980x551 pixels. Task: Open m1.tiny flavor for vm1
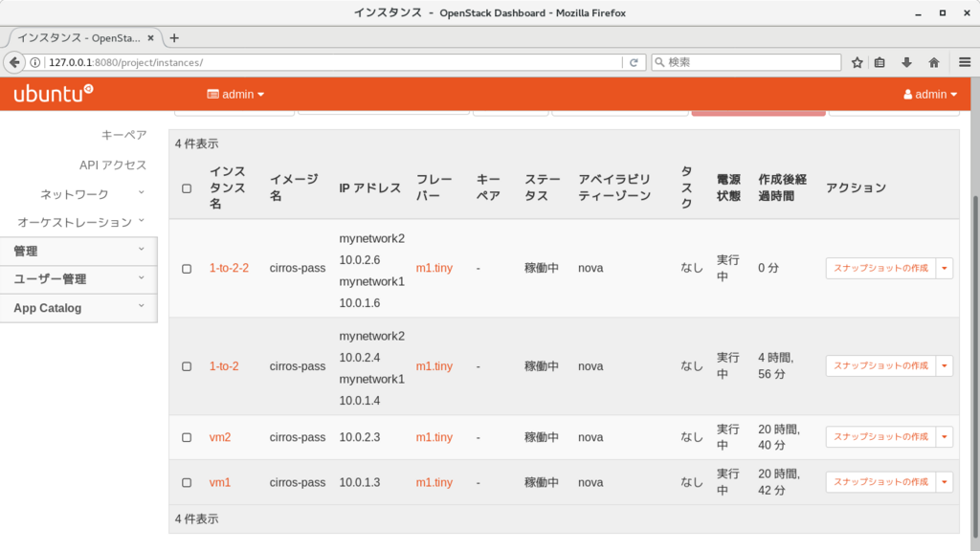pyautogui.click(x=434, y=482)
